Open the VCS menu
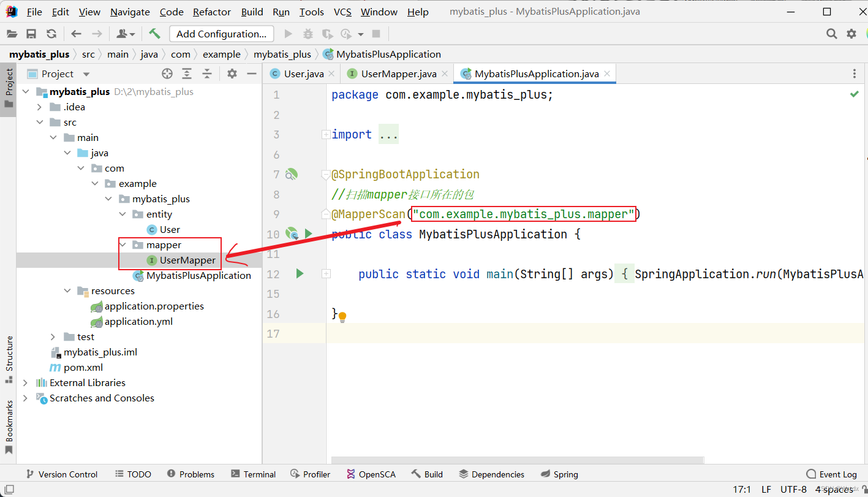868x497 pixels. (x=342, y=12)
